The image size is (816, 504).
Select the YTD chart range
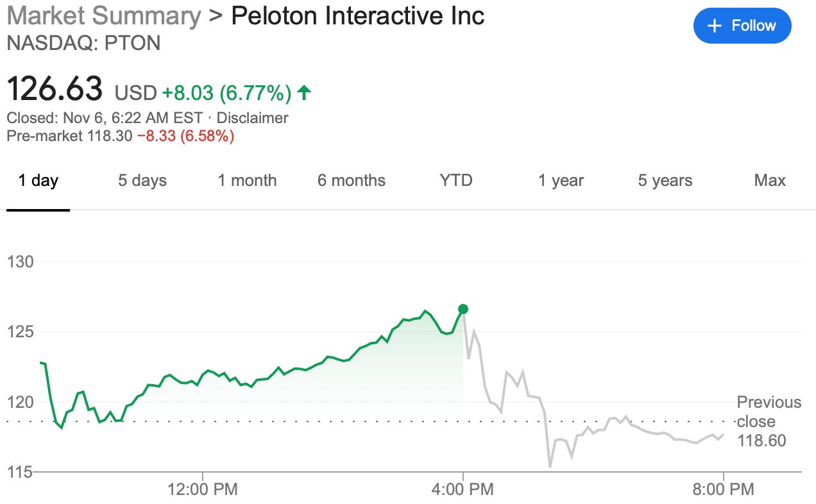tap(455, 181)
